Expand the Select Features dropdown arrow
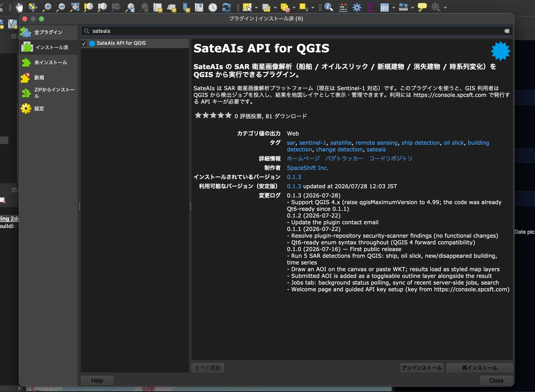The image size is (535, 392). pos(256,7)
